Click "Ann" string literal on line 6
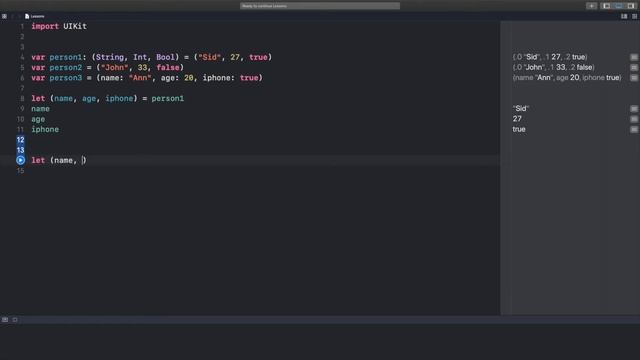640x360 pixels. coord(140,78)
